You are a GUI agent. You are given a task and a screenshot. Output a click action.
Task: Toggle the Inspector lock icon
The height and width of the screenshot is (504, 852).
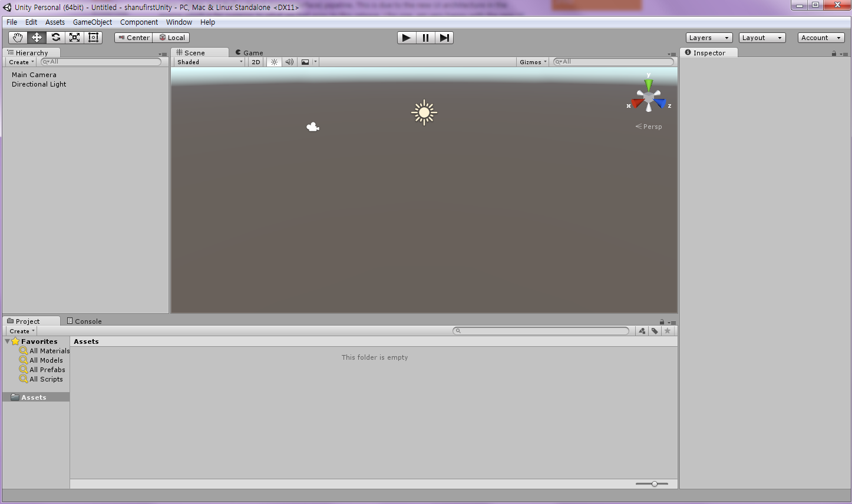pos(834,54)
